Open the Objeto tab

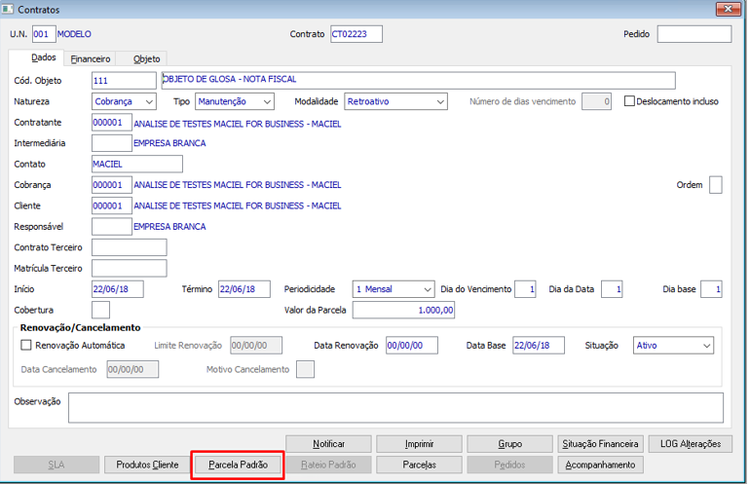146,59
